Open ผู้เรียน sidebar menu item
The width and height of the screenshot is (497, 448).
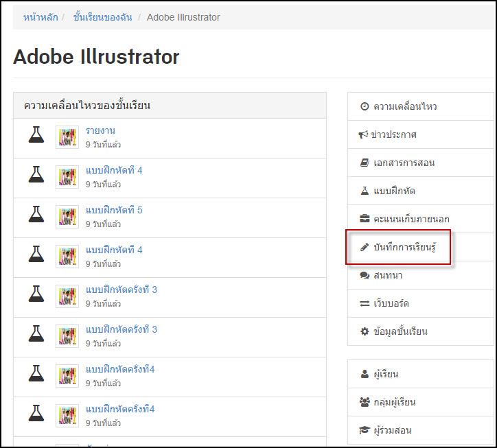[421, 374]
